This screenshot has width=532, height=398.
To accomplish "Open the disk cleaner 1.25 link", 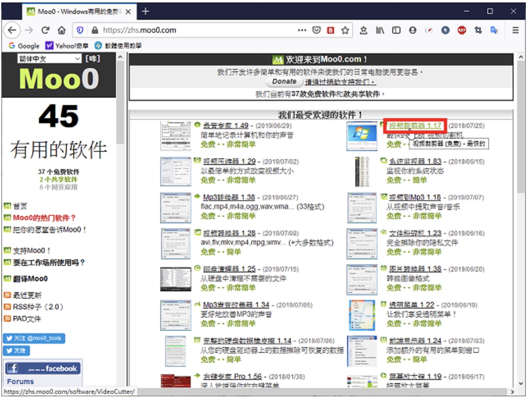I will [x=229, y=269].
